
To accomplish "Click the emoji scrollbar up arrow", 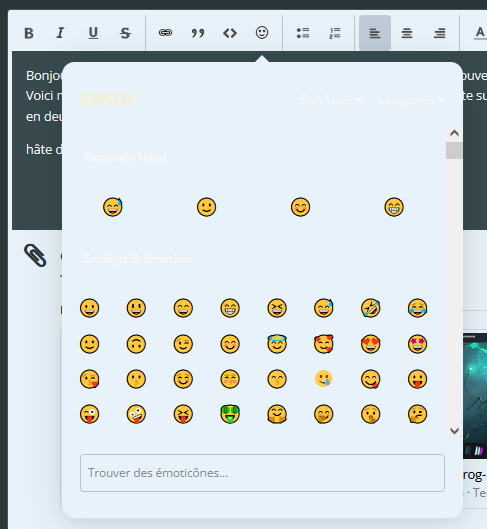I will point(454,133).
